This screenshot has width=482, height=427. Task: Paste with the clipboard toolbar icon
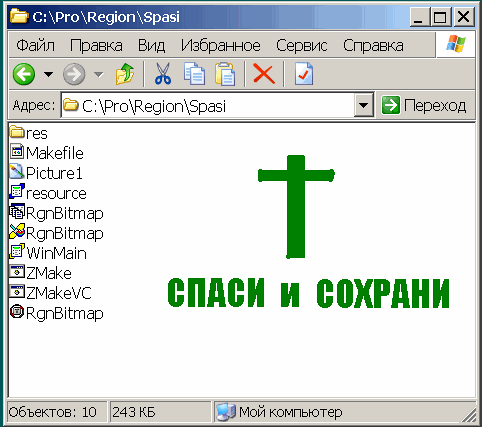click(x=225, y=74)
